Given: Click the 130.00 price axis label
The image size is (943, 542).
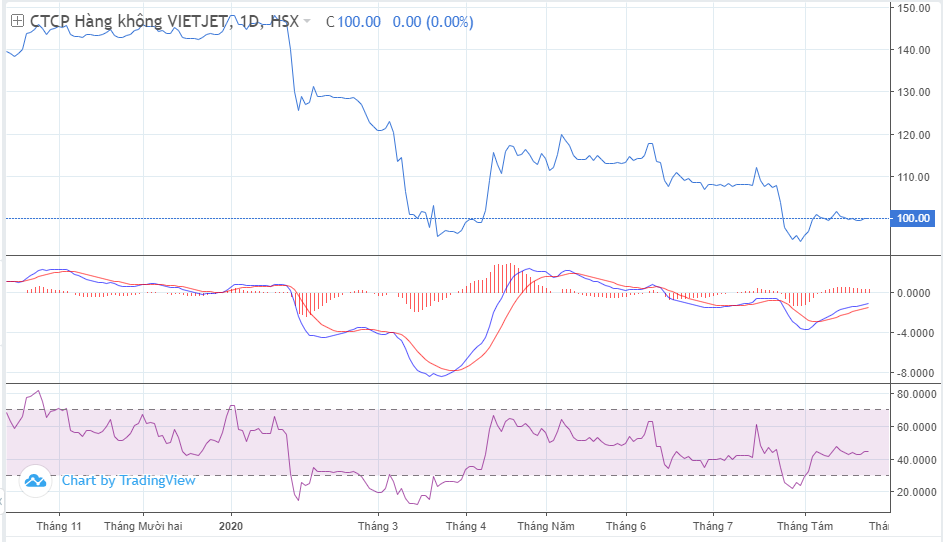Looking at the screenshot, I should click(x=914, y=93).
